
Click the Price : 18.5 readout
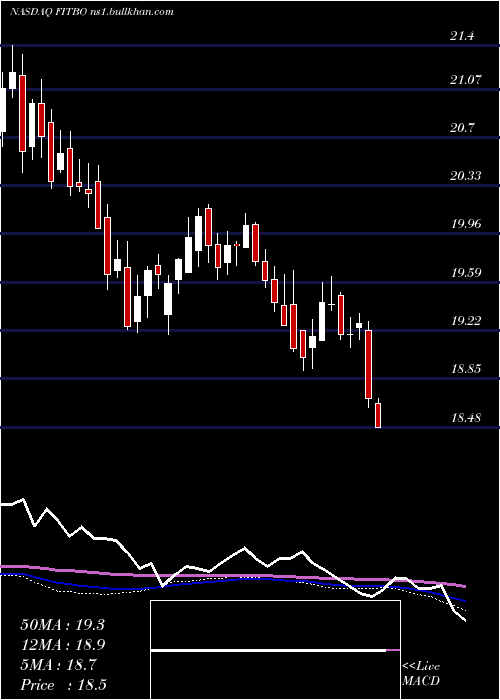(63, 685)
